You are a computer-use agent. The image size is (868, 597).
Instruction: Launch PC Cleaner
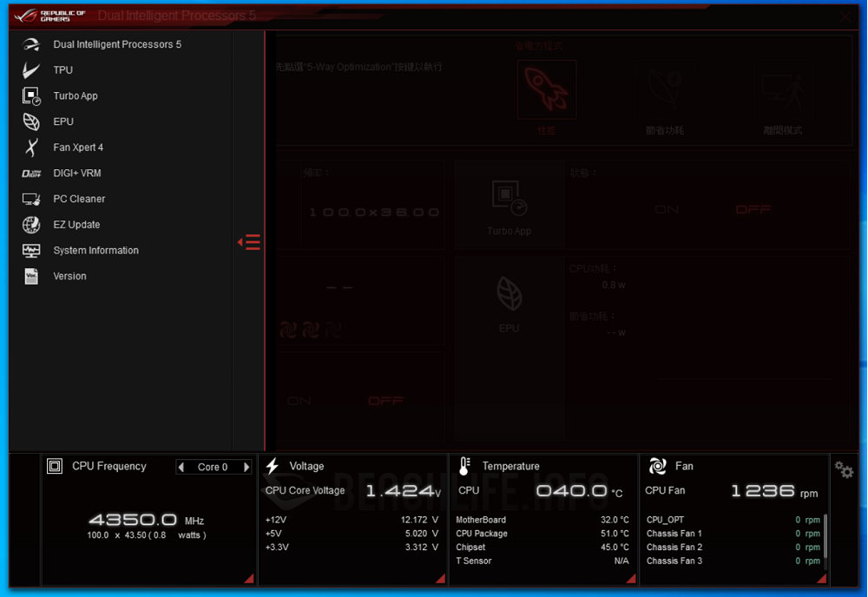pos(80,199)
